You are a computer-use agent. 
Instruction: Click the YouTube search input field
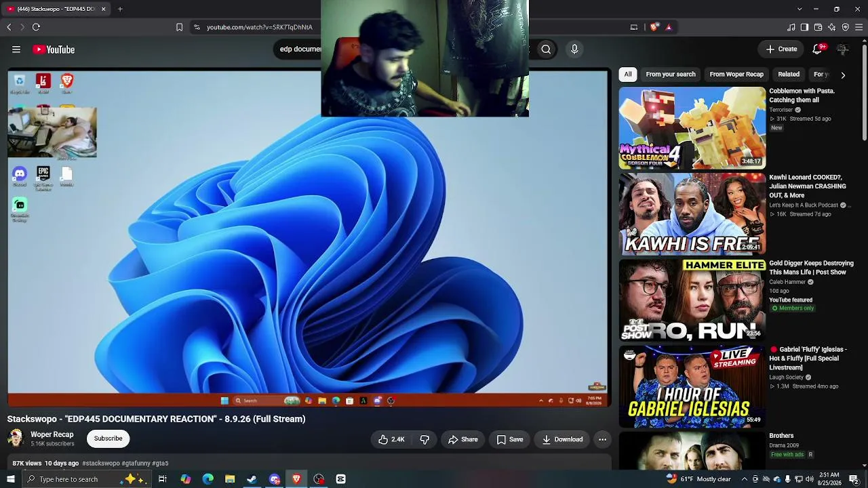pos(403,49)
